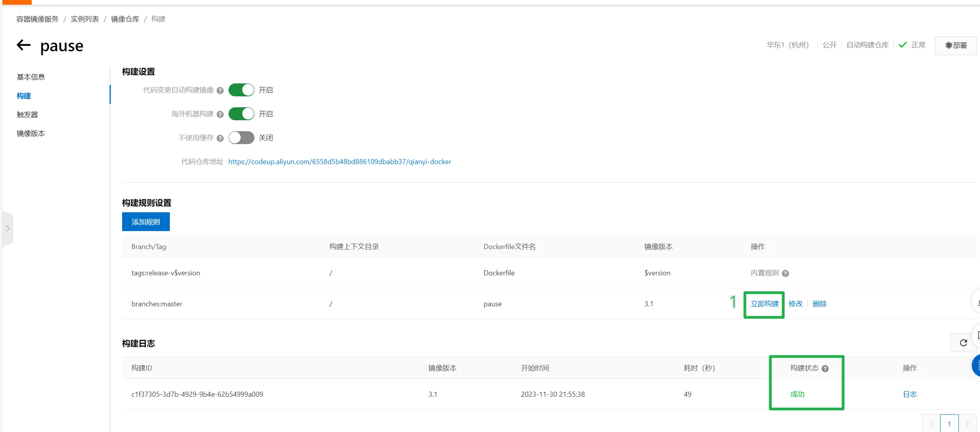Click help icon beside 不使用缓存
980x432 pixels.
point(220,138)
